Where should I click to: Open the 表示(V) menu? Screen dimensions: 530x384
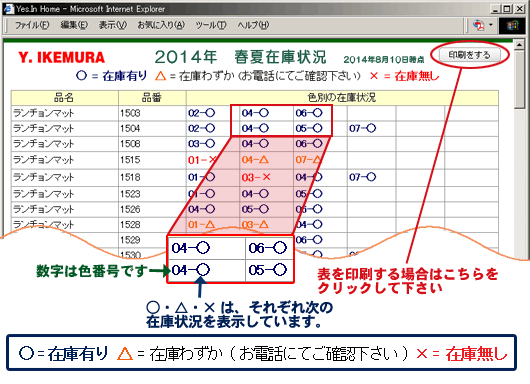[113, 25]
